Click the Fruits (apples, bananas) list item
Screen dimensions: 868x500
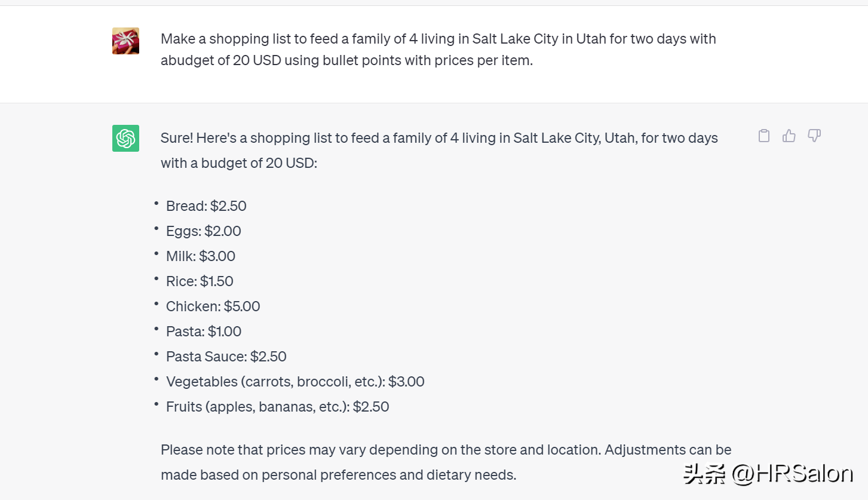point(277,407)
